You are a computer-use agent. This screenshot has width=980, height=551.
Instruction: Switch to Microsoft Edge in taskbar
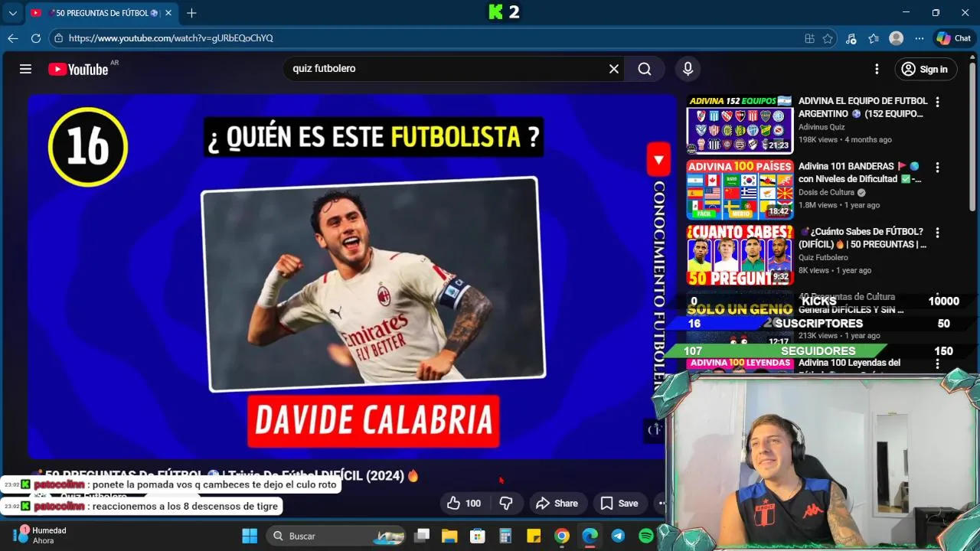(590, 536)
